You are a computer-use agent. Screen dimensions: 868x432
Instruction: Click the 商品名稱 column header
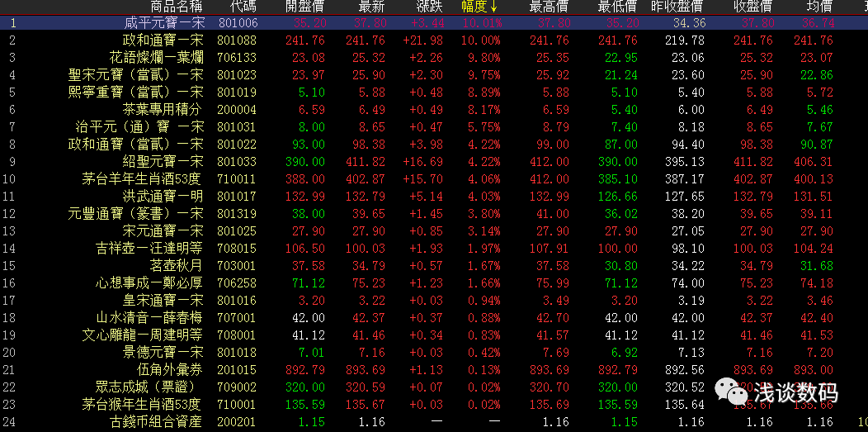[177, 7]
